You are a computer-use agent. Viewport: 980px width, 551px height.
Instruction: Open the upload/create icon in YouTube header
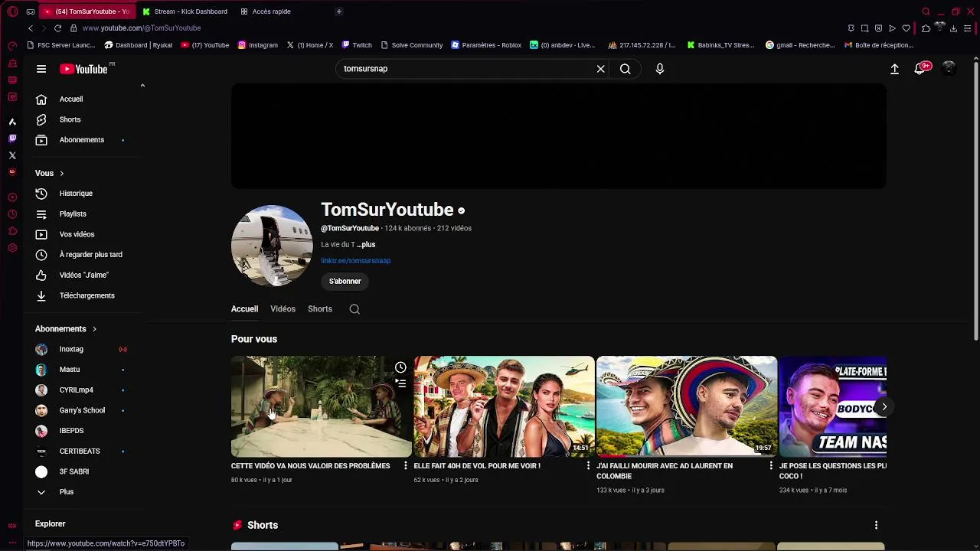tap(894, 69)
